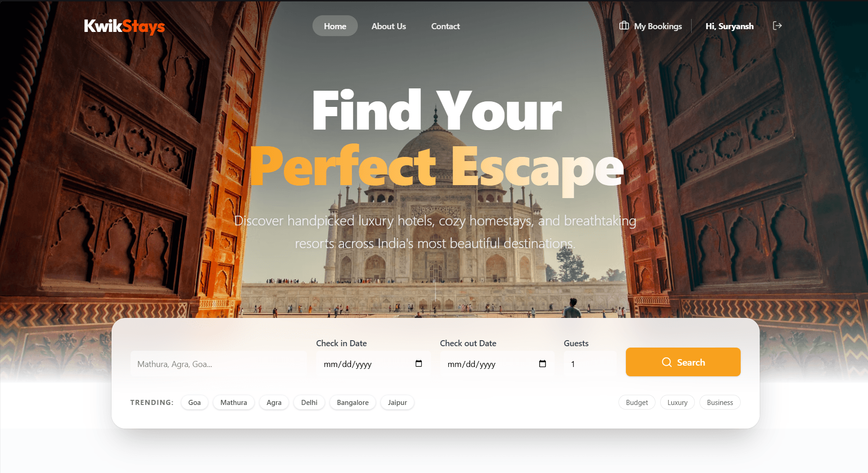Open the Check in Date calendar picker icon
This screenshot has height=473, width=868.
pyautogui.click(x=418, y=364)
